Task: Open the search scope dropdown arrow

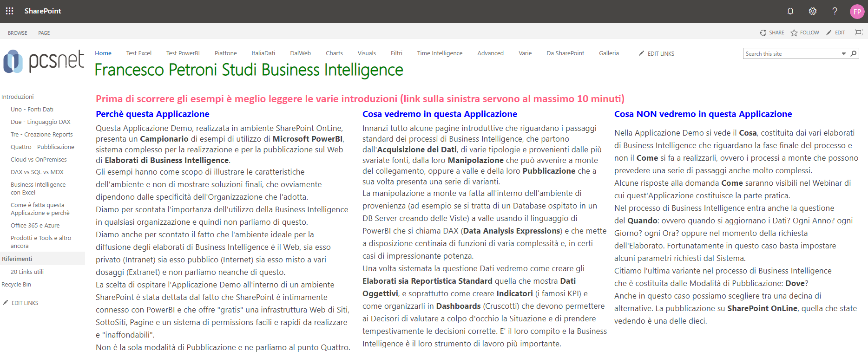Action: pos(844,54)
